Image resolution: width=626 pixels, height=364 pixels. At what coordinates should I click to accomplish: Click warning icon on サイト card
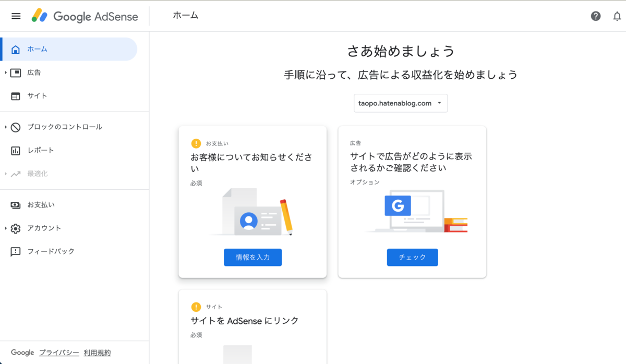tap(196, 307)
